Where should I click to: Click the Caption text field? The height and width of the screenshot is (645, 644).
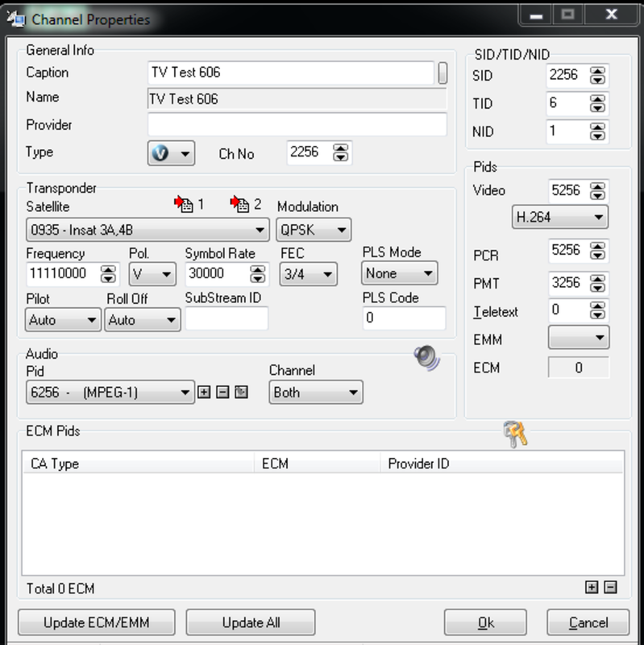tap(291, 73)
